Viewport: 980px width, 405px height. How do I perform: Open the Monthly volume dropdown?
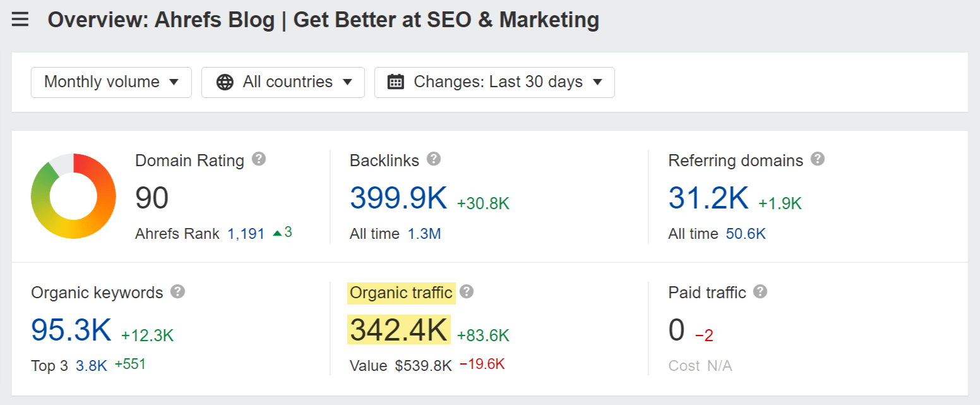[111, 82]
